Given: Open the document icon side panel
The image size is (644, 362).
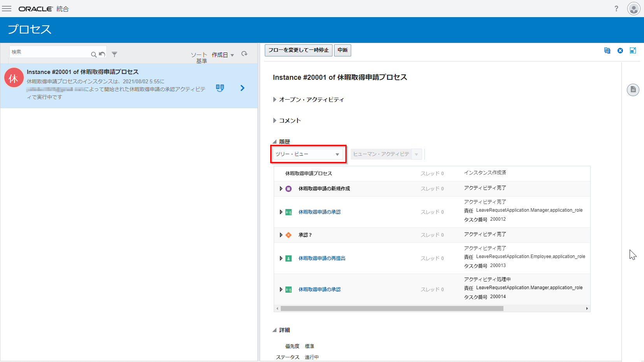Looking at the screenshot, I should click(633, 90).
